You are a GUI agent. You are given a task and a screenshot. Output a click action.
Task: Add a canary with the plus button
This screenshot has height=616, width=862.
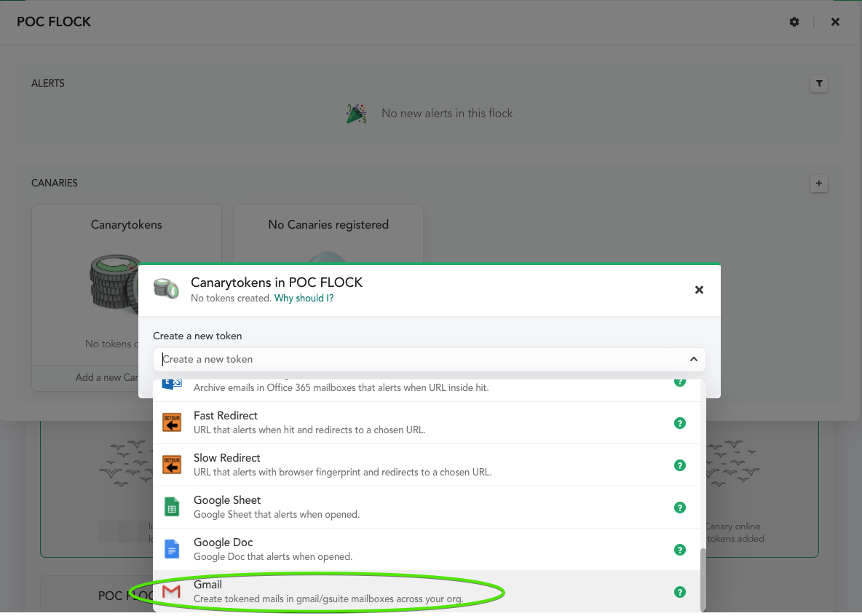pos(819,183)
